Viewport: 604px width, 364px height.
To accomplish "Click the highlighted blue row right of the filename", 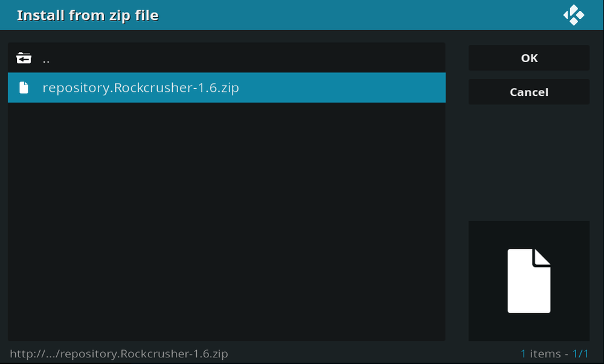I will tap(342, 88).
